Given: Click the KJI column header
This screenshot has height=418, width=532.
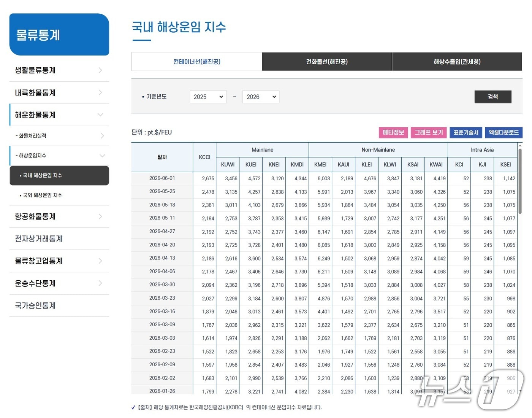Looking at the screenshot, I should [x=483, y=164].
